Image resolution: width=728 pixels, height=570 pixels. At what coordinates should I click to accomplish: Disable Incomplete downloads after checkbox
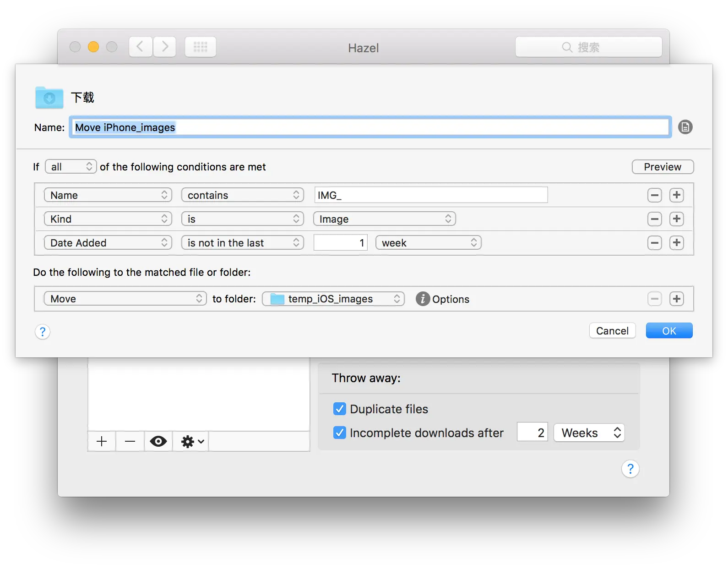tap(340, 433)
